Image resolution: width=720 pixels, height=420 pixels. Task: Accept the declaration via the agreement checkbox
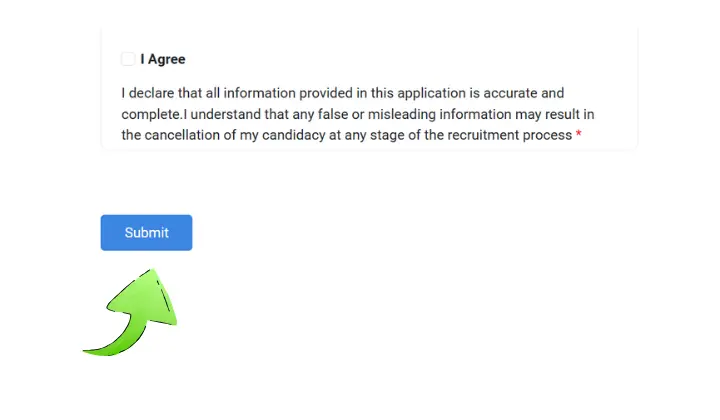128,59
